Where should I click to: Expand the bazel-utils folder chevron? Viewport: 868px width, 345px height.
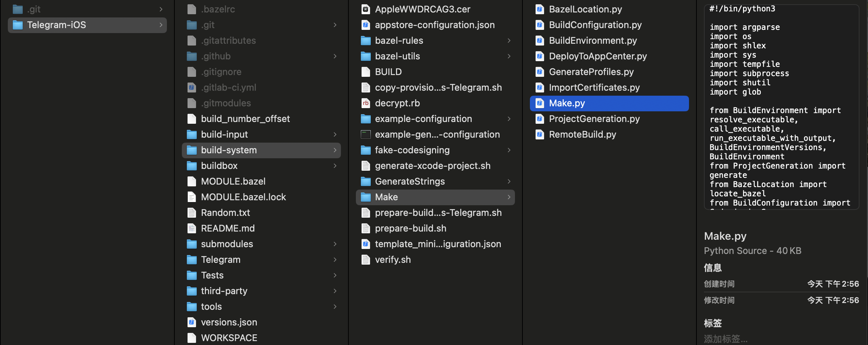click(509, 56)
